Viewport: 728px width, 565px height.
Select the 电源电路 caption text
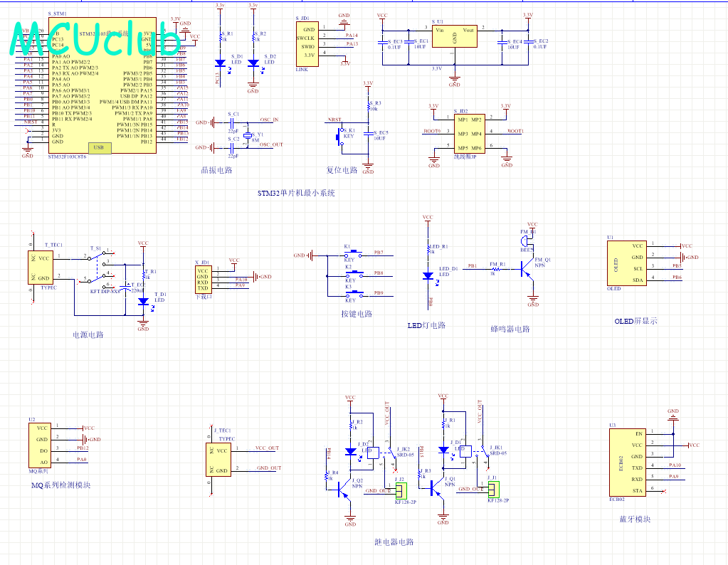click(88, 334)
